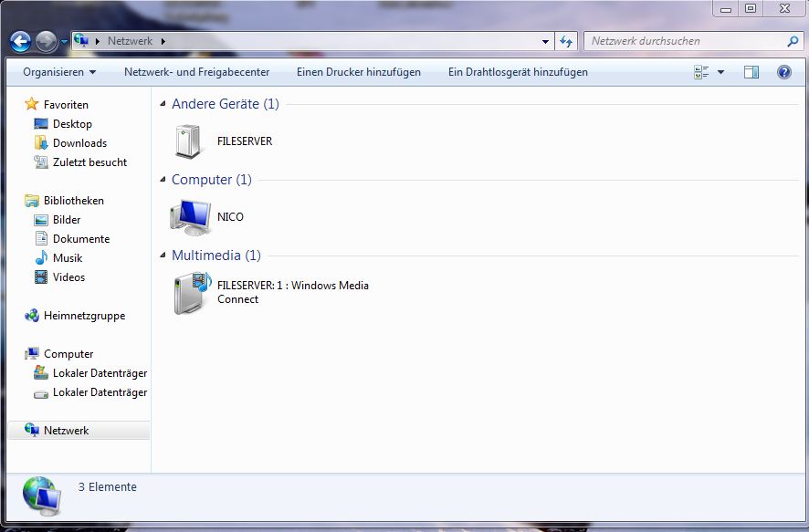
Task: Expand the view options dropdown arrow
Action: pyautogui.click(x=720, y=72)
